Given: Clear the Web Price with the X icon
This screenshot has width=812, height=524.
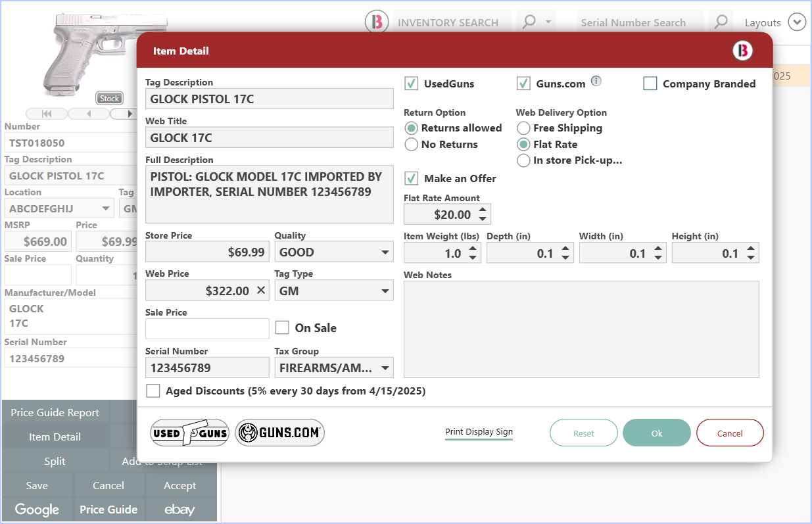Looking at the screenshot, I should 261,291.
